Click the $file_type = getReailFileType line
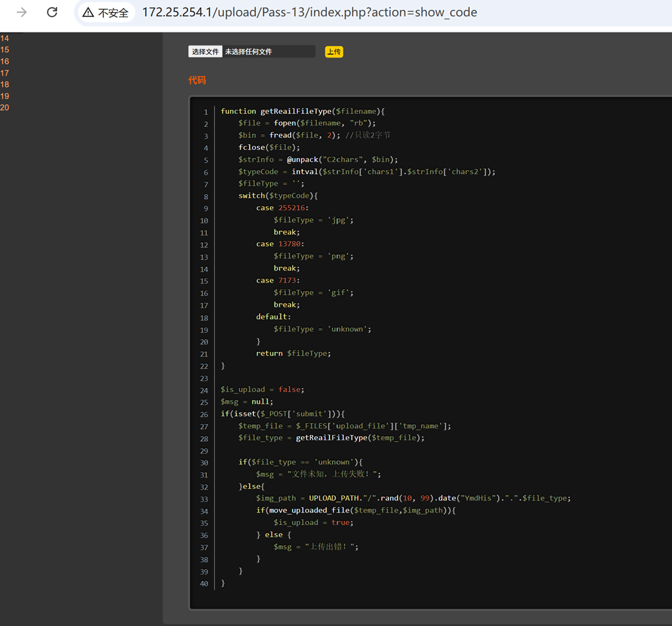The height and width of the screenshot is (626, 672). coord(331,438)
